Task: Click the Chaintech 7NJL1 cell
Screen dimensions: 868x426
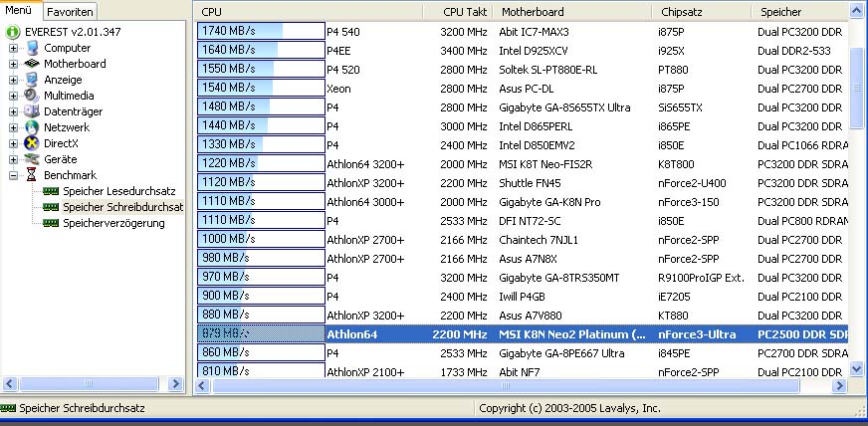Action: [539, 240]
